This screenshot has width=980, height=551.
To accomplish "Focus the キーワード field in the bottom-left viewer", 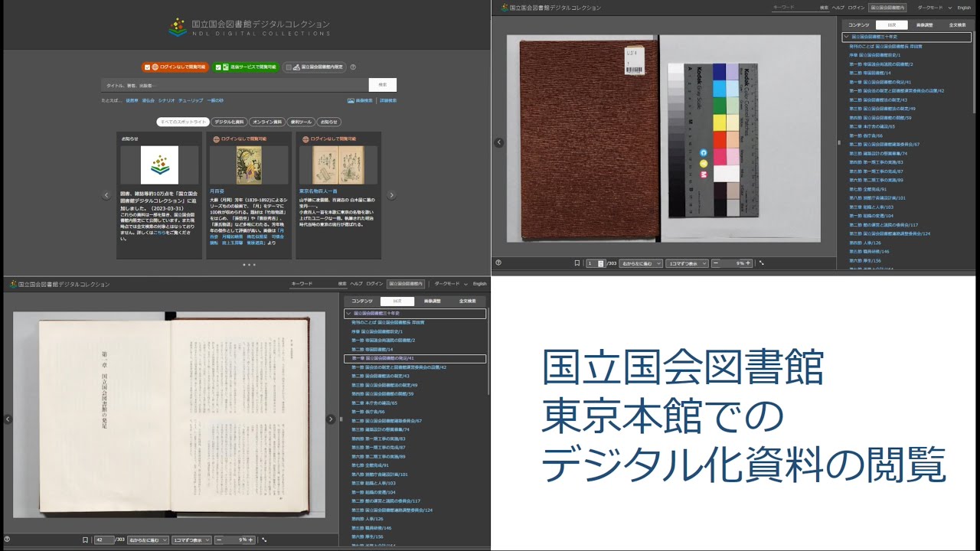I will pyautogui.click(x=312, y=283).
